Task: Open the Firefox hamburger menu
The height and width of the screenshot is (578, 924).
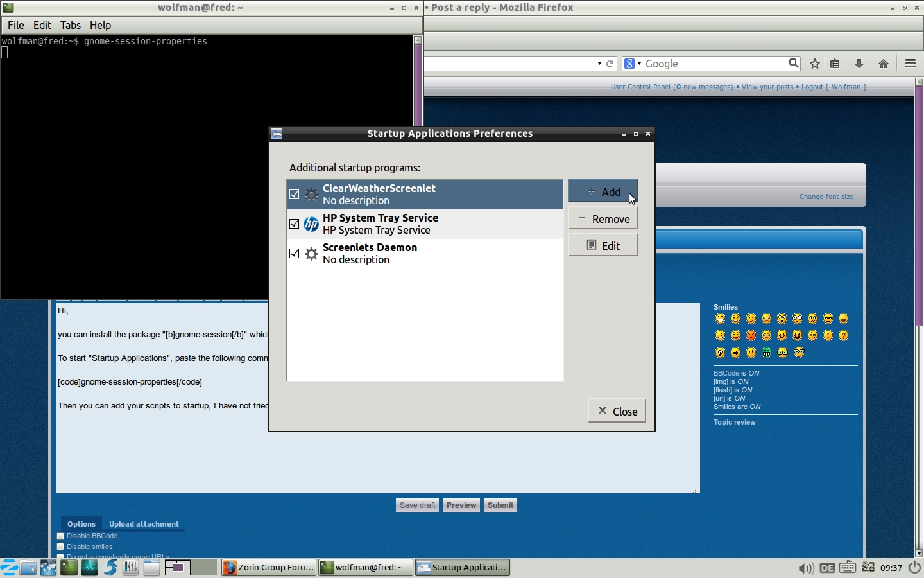Action: [x=910, y=64]
